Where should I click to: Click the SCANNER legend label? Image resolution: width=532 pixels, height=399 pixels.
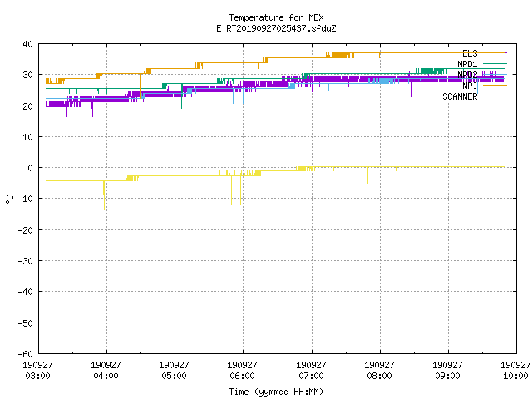coord(460,96)
